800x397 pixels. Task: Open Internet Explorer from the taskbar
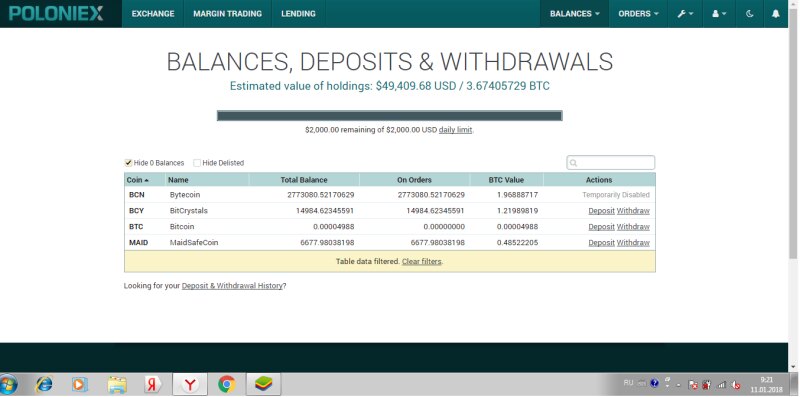43,384
